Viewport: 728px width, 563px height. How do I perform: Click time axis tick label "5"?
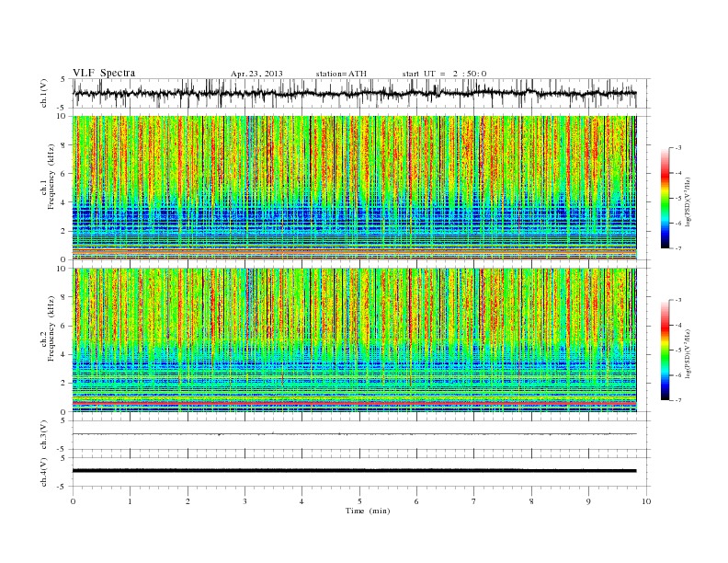[x=359, y=501]
